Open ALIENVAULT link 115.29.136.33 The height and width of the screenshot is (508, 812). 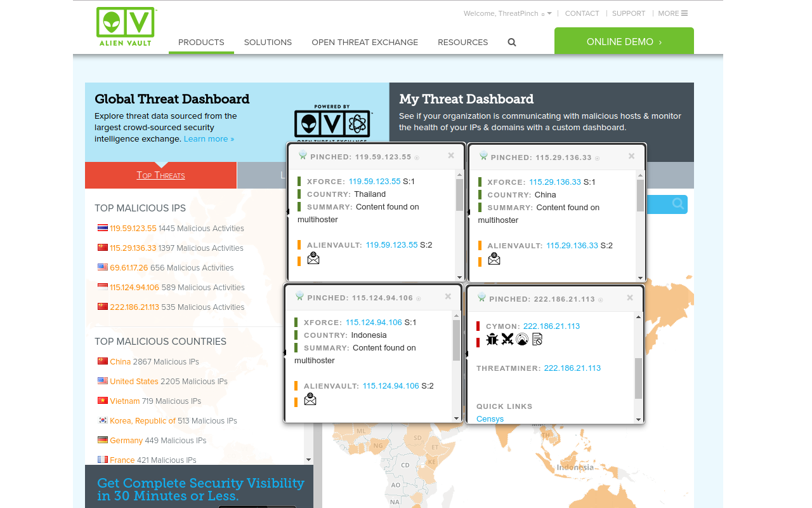(572, 246)
